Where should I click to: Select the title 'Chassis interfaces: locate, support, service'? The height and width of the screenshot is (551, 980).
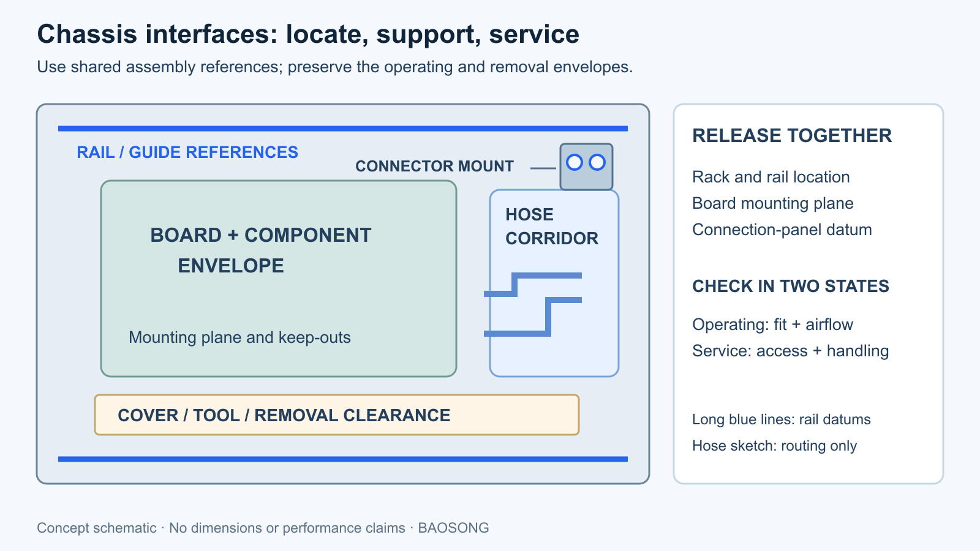tap(308, 34)
